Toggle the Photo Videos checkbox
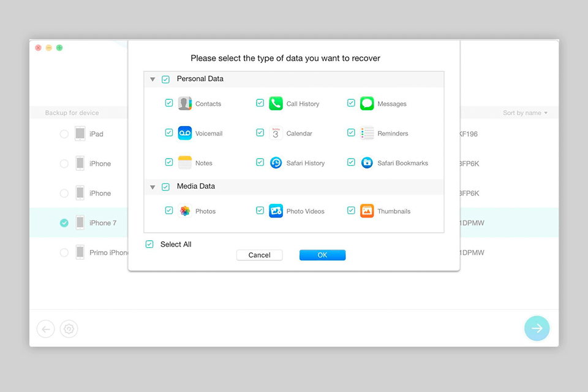588x392 pixels. point(260,210)
